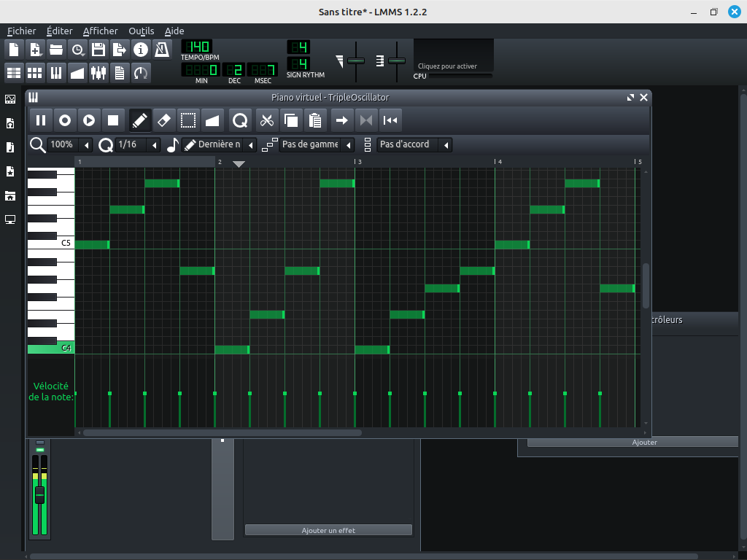The width and height of the screenshot is (747, 560).
Task: Click the master pitch slider
Action: [397, 61]
